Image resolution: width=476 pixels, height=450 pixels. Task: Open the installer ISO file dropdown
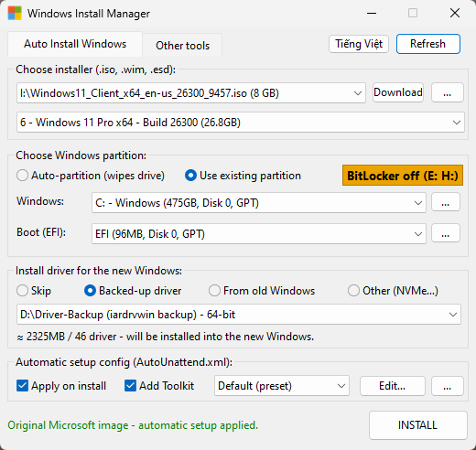191,92
